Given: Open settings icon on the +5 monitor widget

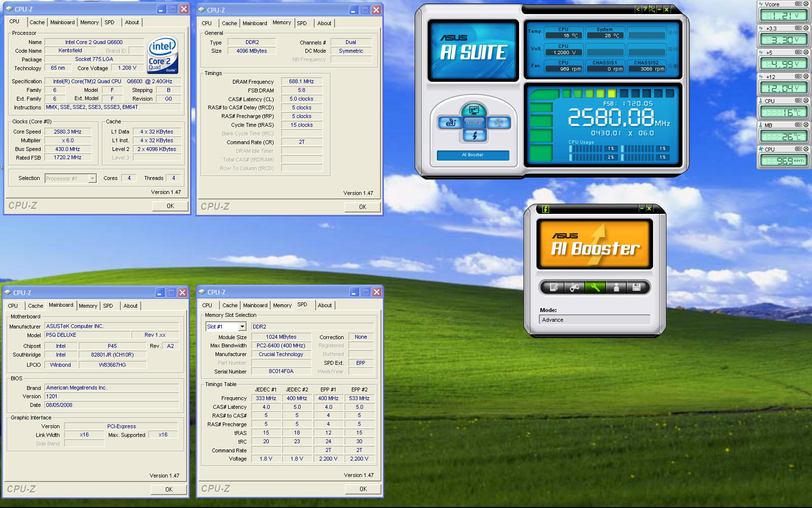Looking at the screenshot, I should click(x=798, y=52).
